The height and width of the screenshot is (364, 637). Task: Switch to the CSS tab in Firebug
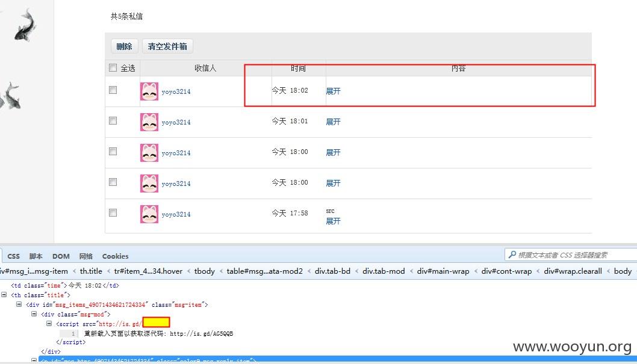point(13,256)
